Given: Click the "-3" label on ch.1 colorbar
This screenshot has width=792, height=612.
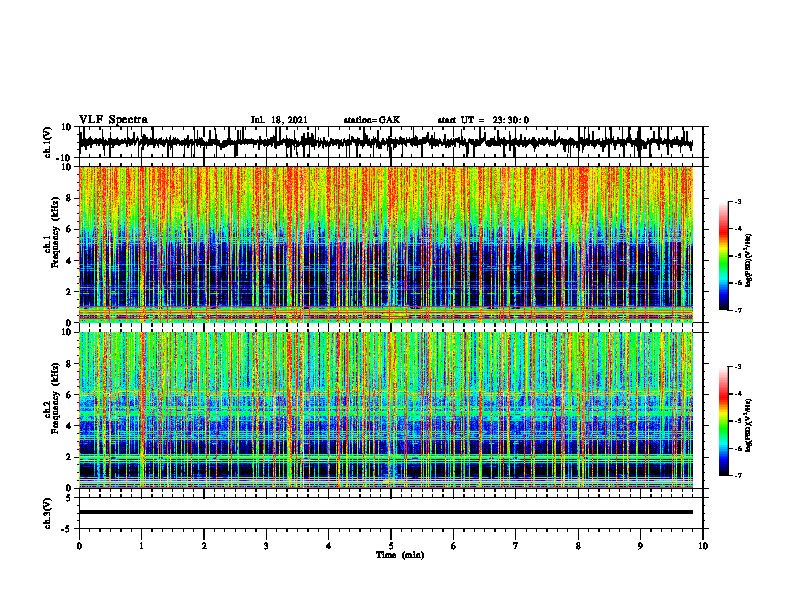Looking at the screenshot, I should (x=737, y=202).
